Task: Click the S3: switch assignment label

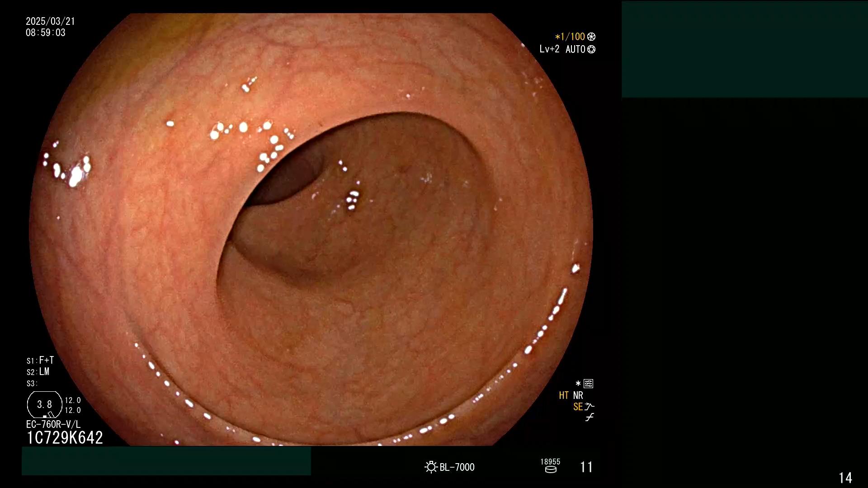Action: click(32, 384)
